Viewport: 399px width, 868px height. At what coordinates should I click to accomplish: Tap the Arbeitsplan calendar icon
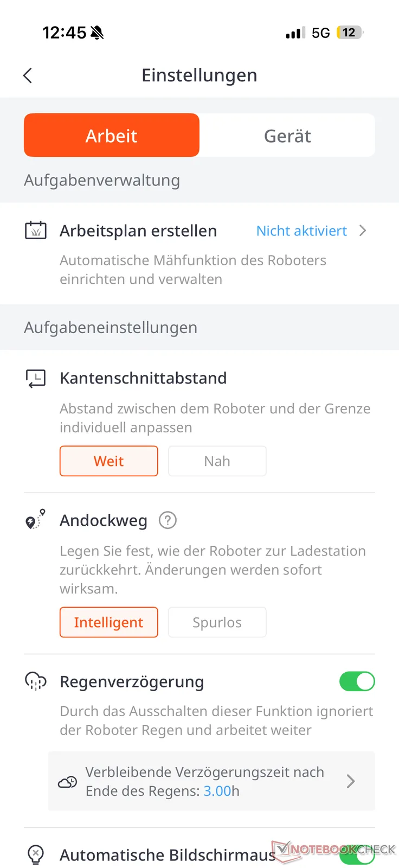tap(36, 231)
